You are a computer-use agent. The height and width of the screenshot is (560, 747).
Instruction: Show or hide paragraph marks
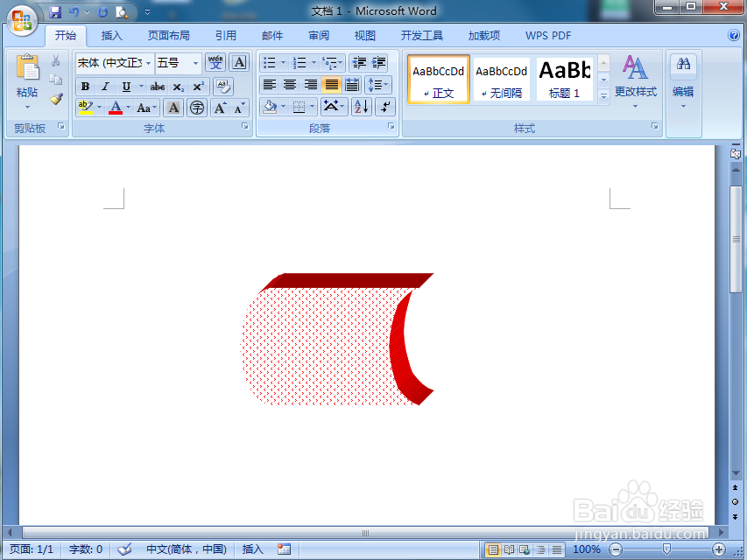[x=385, y=107]
